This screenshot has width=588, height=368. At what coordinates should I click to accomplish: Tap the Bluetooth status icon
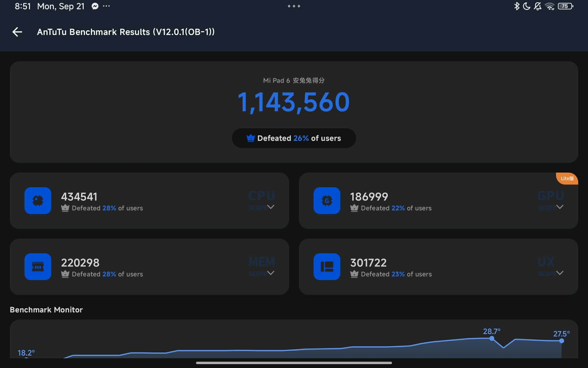[517, 6]
